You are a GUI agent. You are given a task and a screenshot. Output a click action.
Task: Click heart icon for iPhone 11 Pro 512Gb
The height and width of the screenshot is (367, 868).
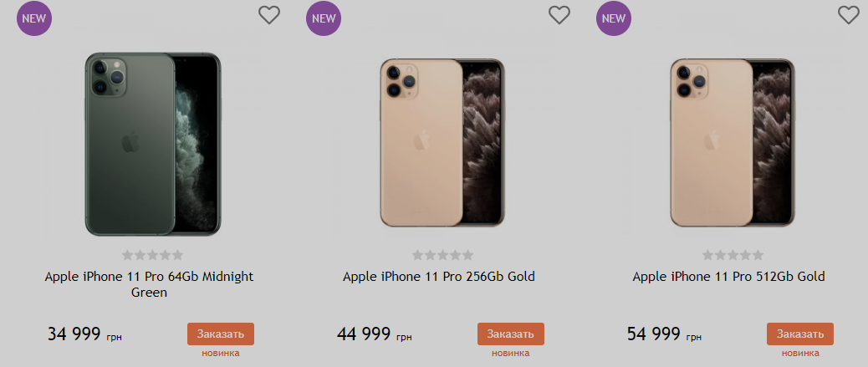[848, 15]
